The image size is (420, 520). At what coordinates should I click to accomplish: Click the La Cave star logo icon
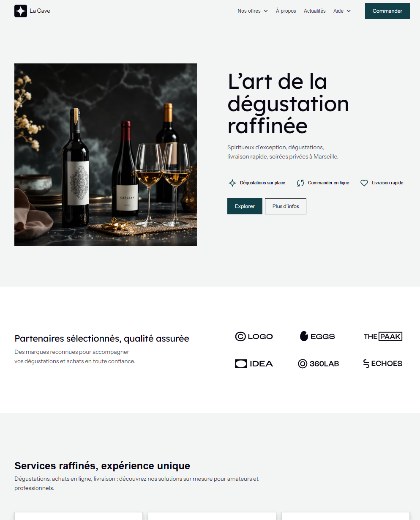click(x=21, y=11)
